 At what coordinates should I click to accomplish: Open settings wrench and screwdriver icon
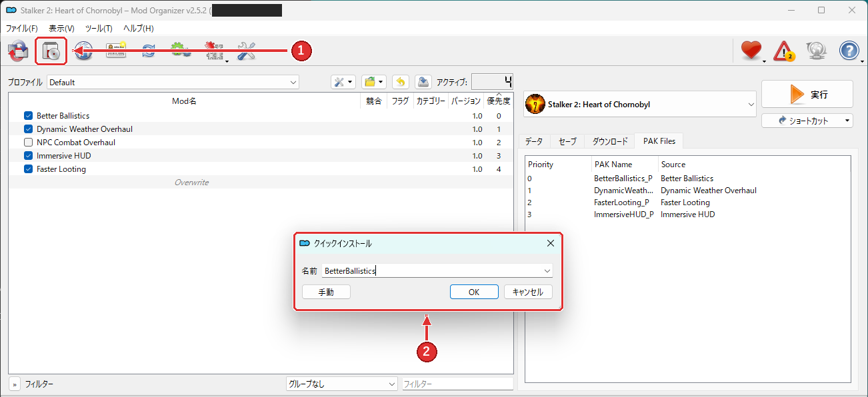[246, 51]
